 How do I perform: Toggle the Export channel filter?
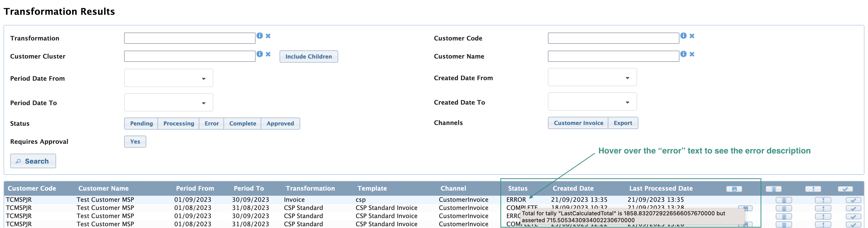coord(623,123)
